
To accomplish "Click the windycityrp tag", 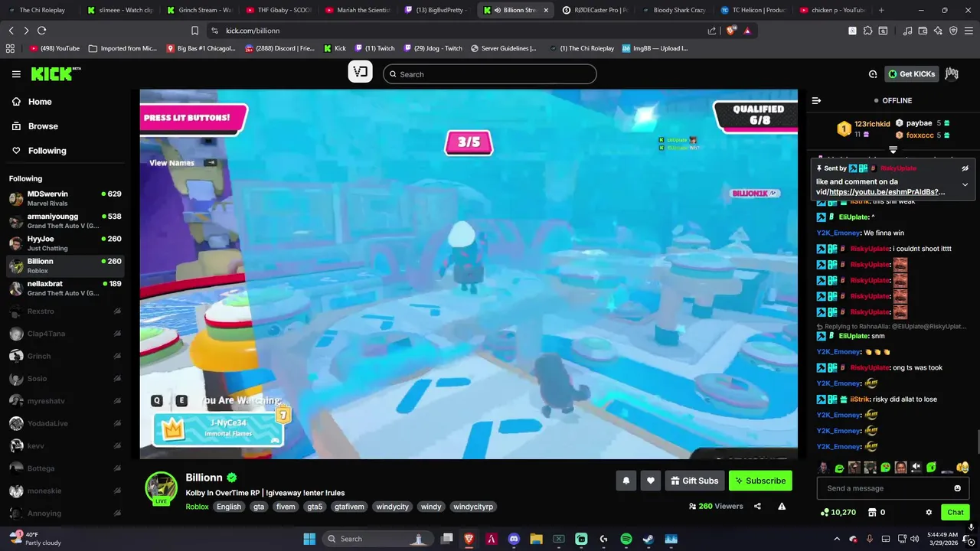I will click(x=472, y=507).
